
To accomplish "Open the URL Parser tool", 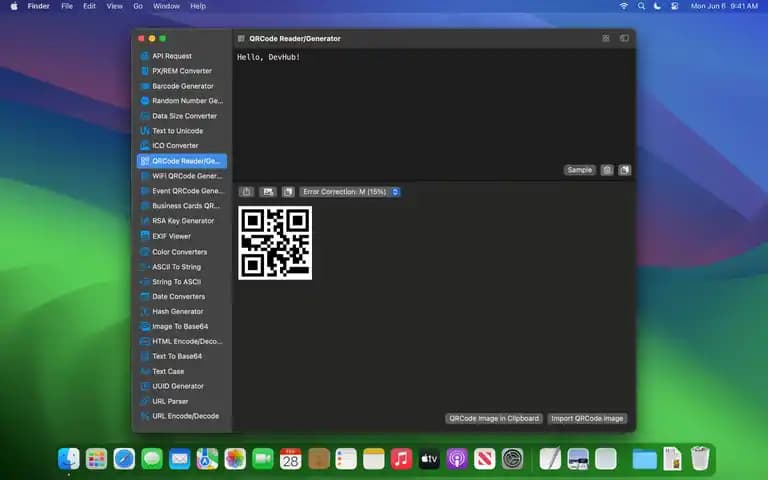I will [182, 401].
